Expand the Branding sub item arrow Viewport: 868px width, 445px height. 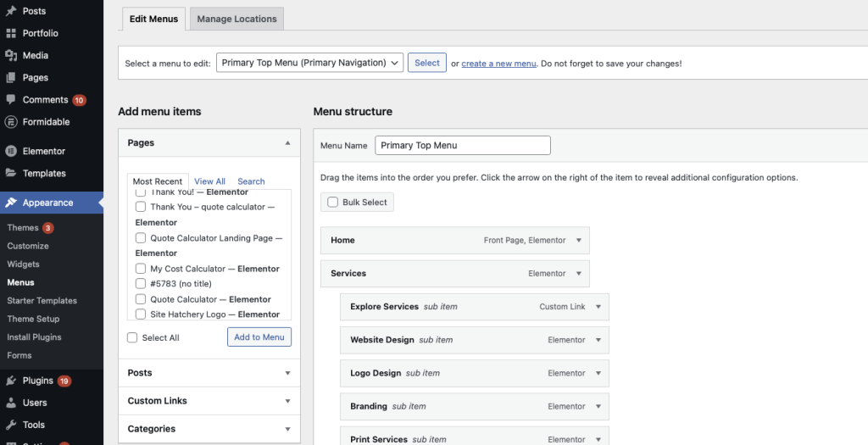pos(598,406)
